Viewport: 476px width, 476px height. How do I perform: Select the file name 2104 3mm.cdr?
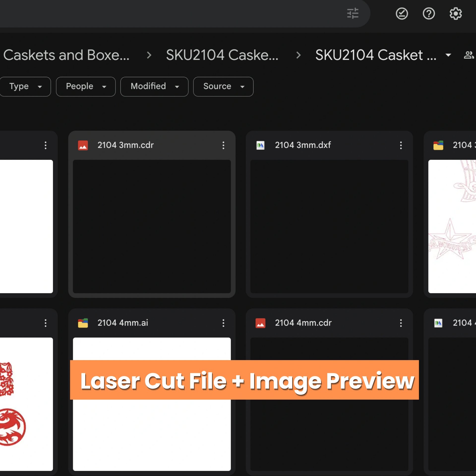point(125,145)
